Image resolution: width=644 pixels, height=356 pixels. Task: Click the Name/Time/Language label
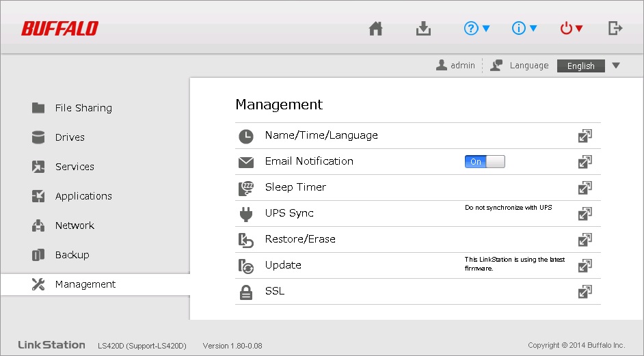point(321,135)
